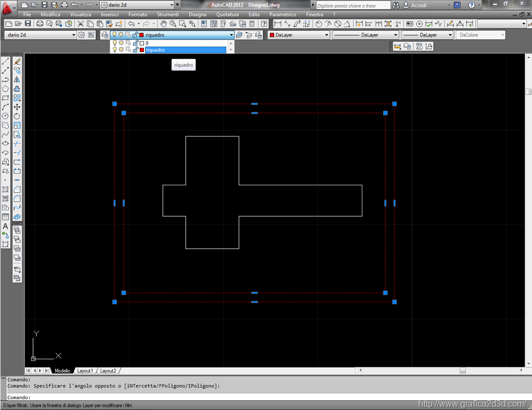Select the Line draw tool
Image resolution: width=532 pixels, height=410 pixels.
click(5, 61)
